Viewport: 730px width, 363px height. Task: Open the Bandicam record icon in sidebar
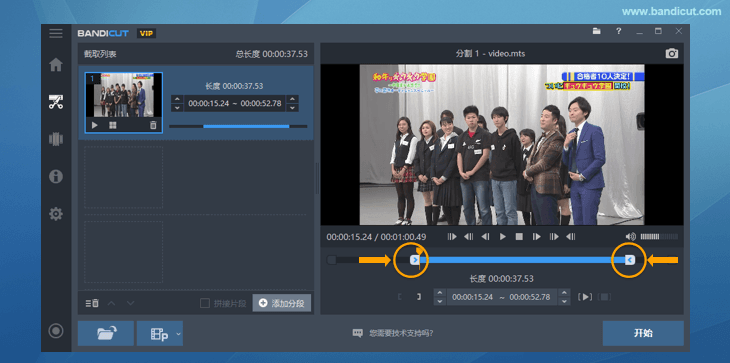coord(56,331)
